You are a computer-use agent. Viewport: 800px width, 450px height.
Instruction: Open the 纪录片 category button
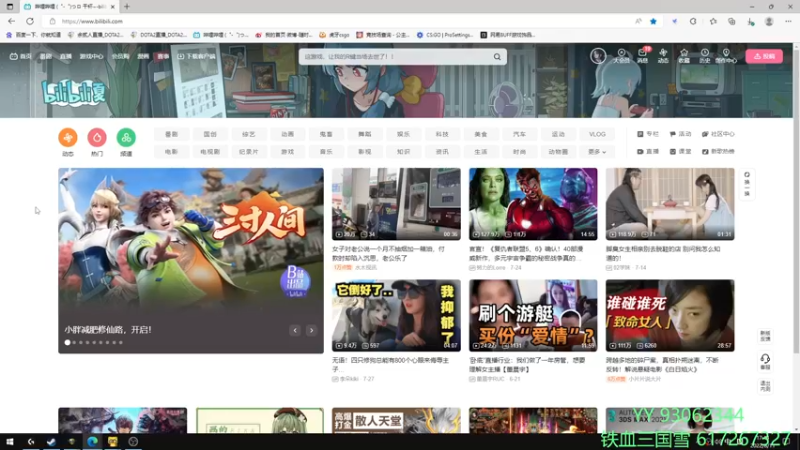click(248, 152)
